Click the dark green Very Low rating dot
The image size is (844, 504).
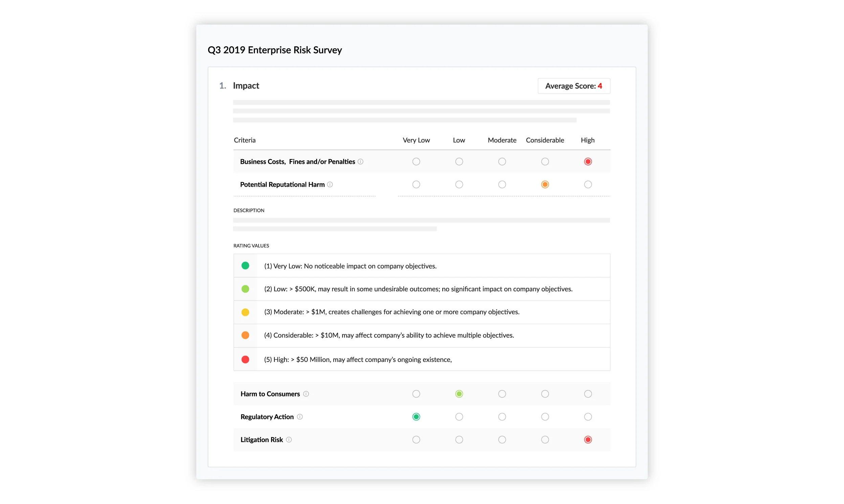pos(245,266)
